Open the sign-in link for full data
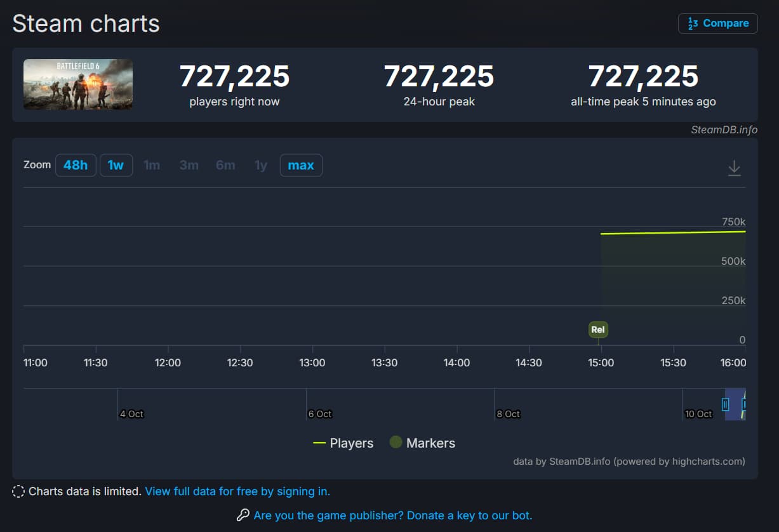Screen dimensions: 779x532 point(237,491)
